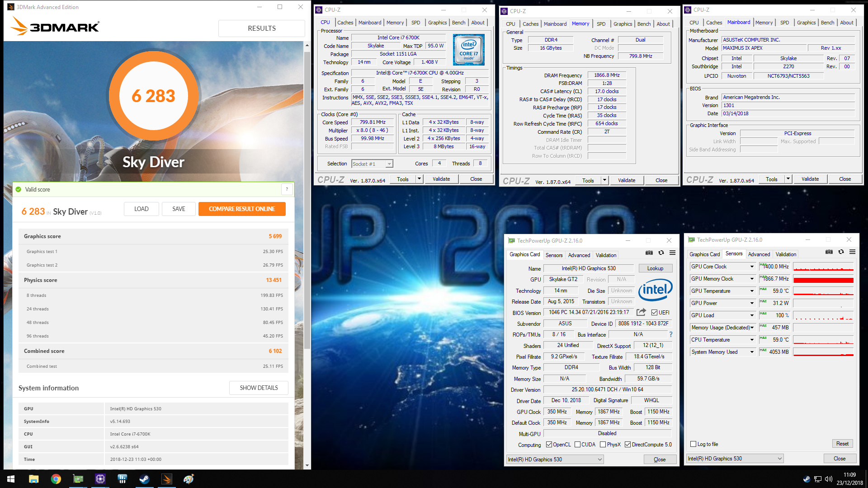Click the GPU Load sensor graph

click(x=823, y=315)
